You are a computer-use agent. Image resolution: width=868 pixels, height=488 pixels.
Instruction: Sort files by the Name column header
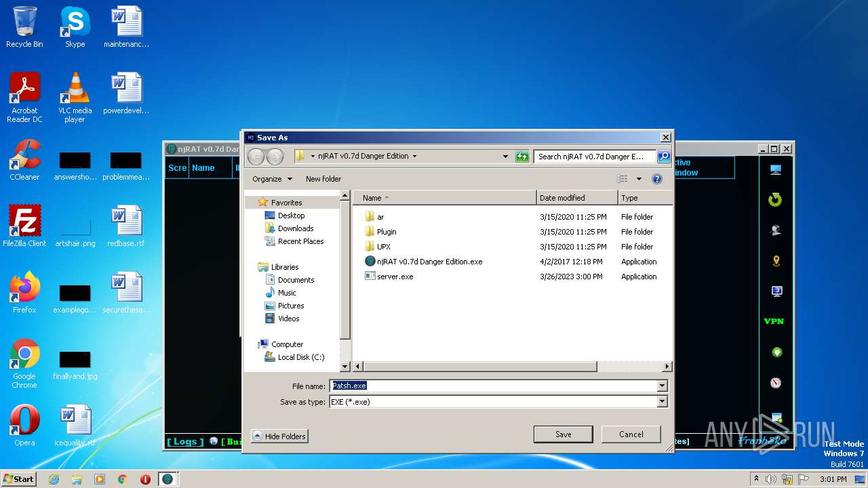444,198
